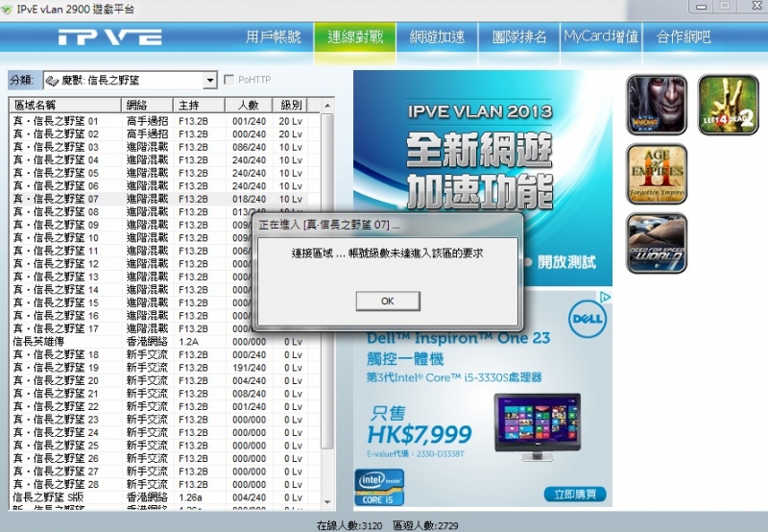Click the Dell ad choices icon

click(x=605, y=297)
